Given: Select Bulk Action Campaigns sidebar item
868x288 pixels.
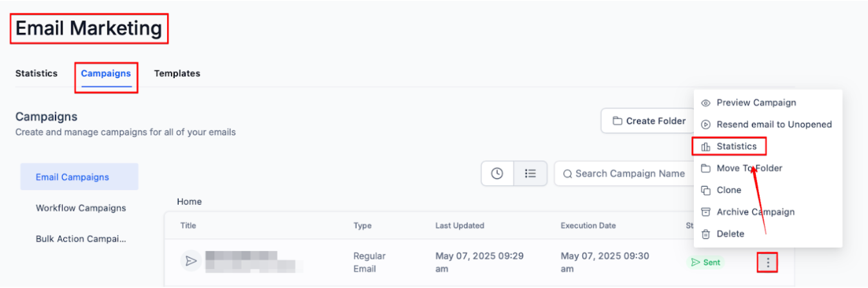Looking at the screenshot, I should coord(81,239).
